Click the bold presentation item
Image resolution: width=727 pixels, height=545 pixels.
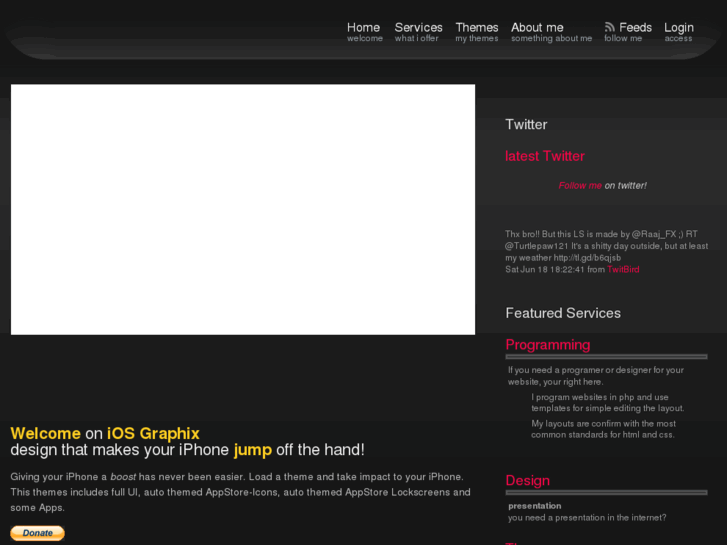click(x=534, y=505)
